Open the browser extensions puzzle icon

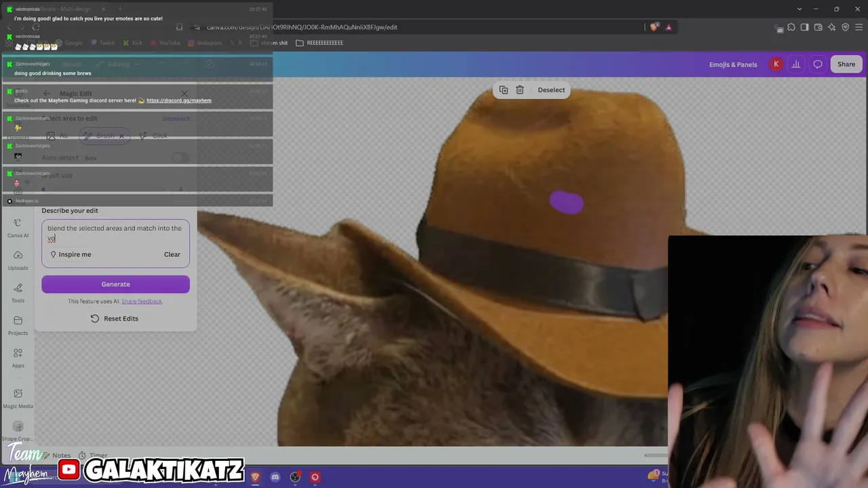(x=791, y=27)
